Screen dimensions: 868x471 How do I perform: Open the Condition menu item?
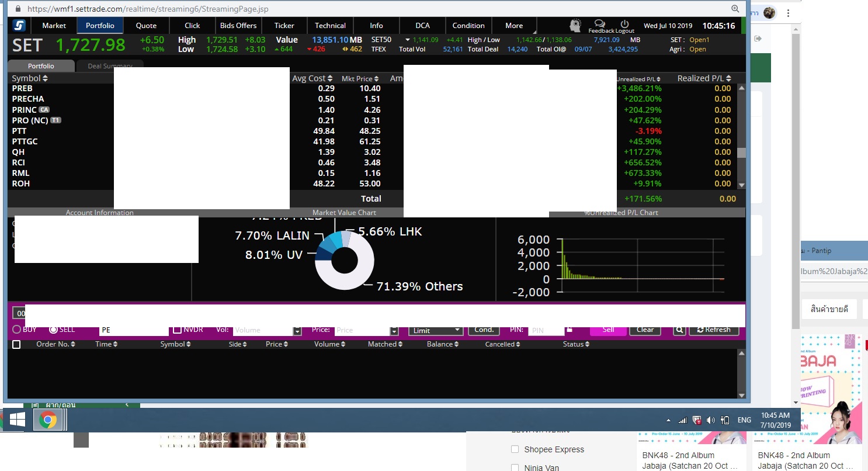(468, 26)
